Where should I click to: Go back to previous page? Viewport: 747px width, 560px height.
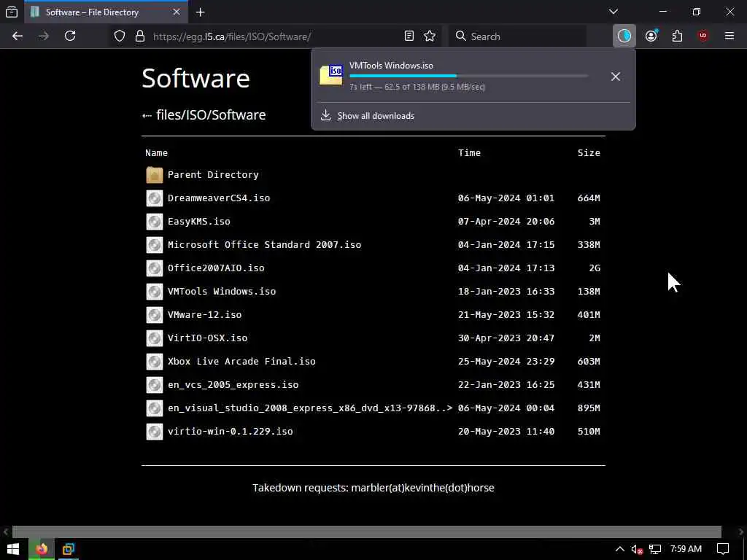[18, 36]
